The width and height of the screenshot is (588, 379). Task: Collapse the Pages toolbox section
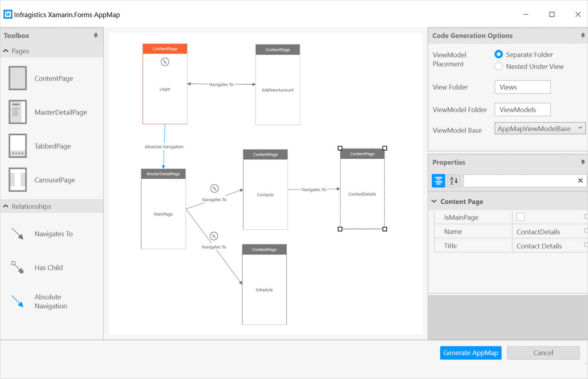tap(6, 51)
